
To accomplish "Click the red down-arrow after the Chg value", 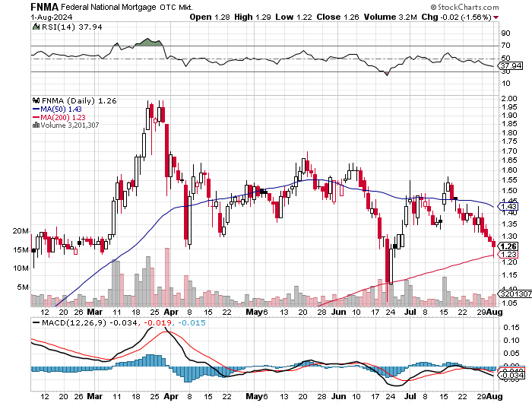I will (496, 17).
